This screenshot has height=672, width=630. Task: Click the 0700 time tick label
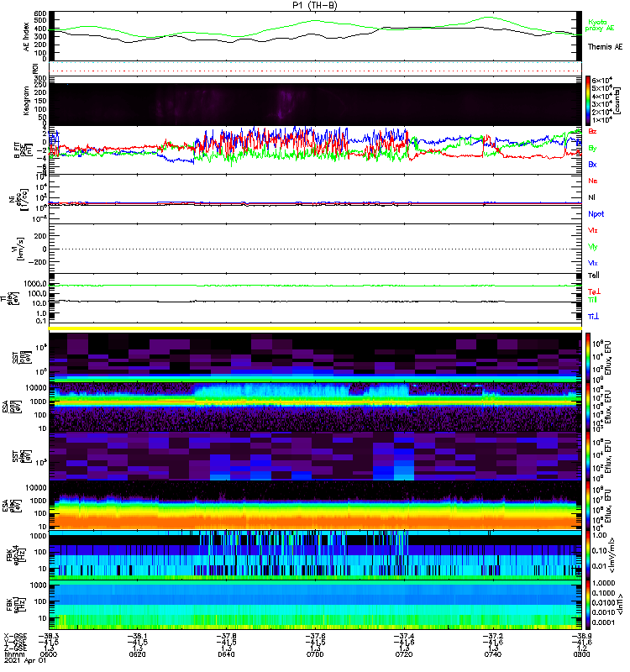tap(315, 654)
